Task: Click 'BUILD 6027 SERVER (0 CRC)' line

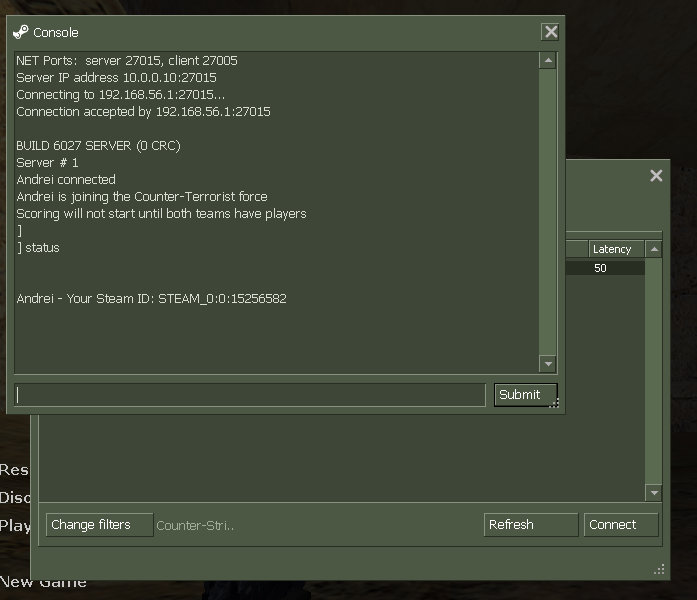Action: pyautogui.click(x=98, y=146)
